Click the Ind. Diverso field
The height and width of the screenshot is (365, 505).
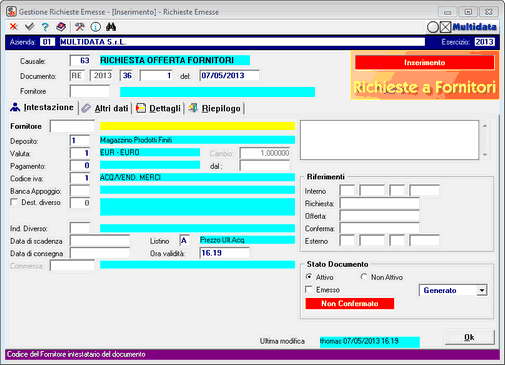coord(80,228)
